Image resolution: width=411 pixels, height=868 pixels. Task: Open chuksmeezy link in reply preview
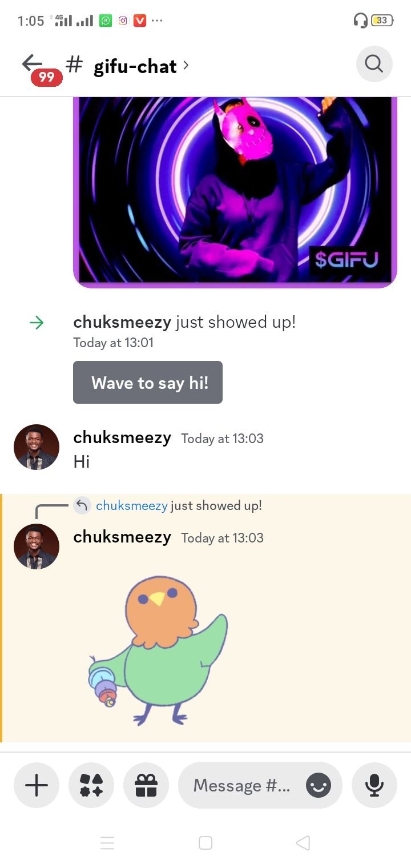[132, 505]
